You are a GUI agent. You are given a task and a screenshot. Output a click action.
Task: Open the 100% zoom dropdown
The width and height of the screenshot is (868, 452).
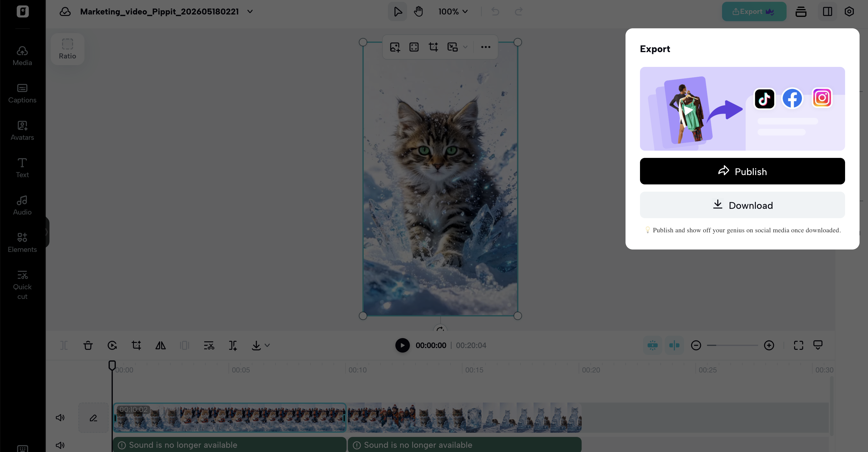pos(453,11)
